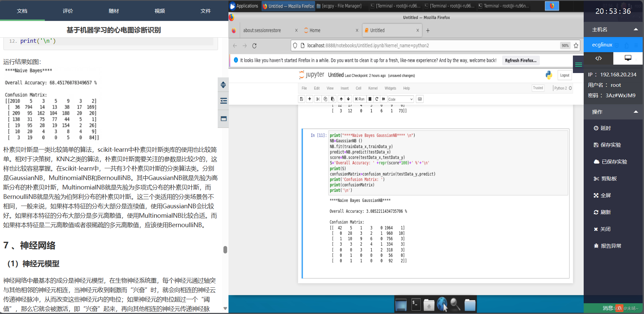Viewport: 644px width, 314px height.
Task: Open the Applications menu in the top panel
Action: [244, 6]
